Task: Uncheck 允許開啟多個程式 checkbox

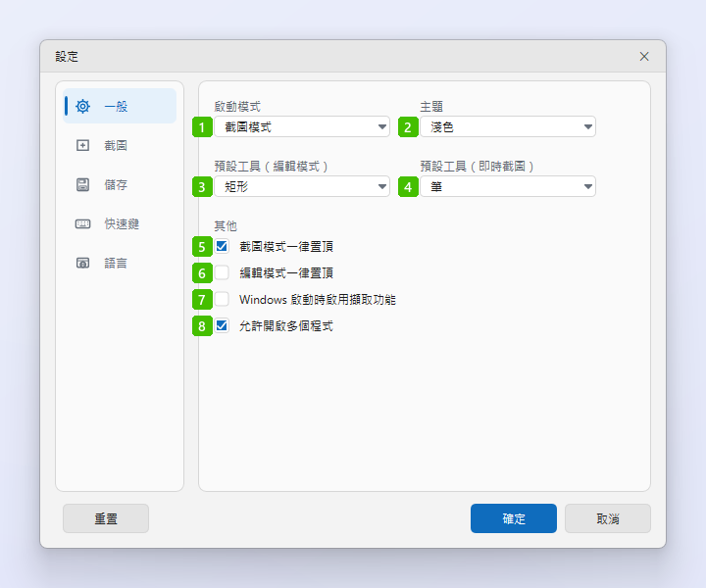Action: click(222, 325)
